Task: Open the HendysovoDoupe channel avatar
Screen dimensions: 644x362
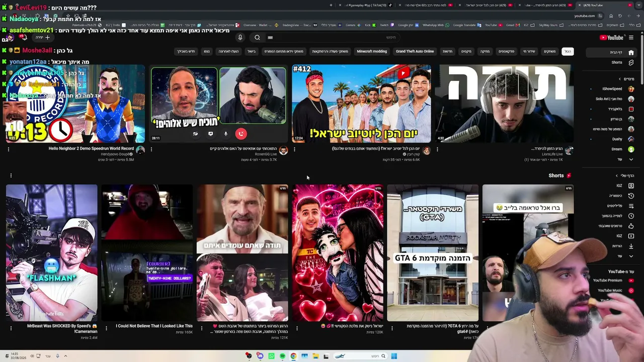Action: [140, 150]
